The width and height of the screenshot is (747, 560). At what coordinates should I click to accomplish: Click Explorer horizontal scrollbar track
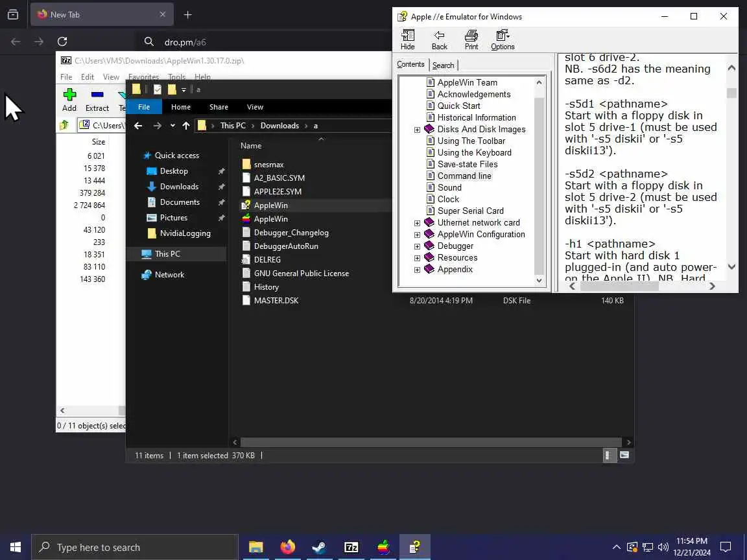pos(431,443)
